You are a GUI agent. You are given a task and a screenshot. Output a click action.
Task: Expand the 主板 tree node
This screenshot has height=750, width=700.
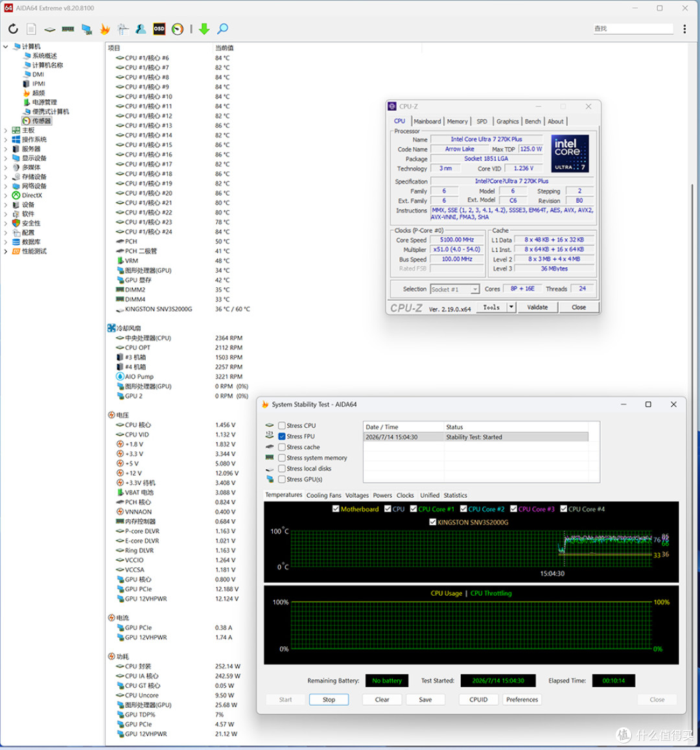6,130
